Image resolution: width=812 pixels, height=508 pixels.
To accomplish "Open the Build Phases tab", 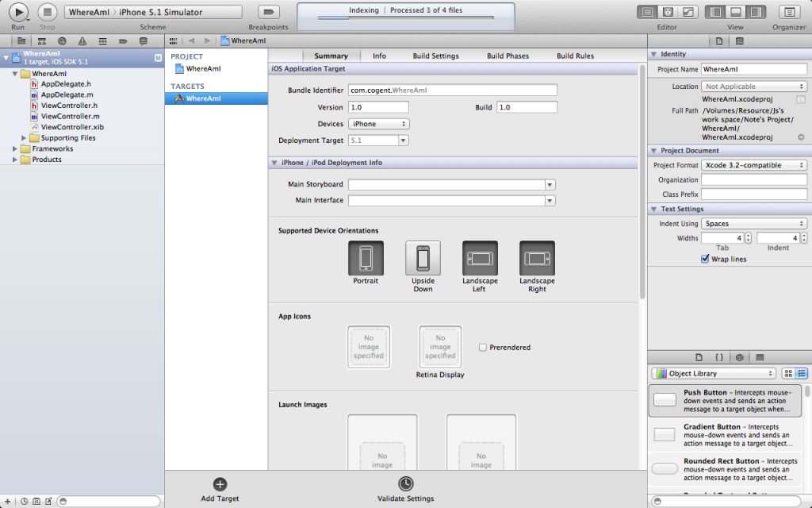I will tap(508, 56).
